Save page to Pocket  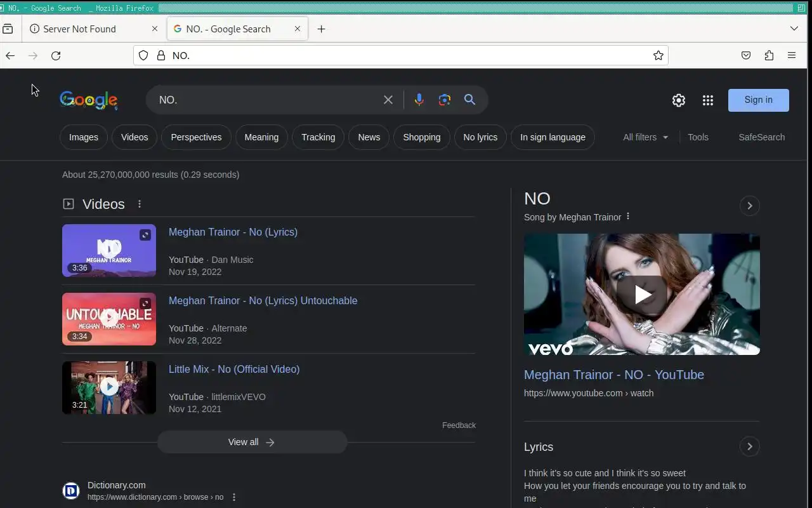tap(746, 56)
